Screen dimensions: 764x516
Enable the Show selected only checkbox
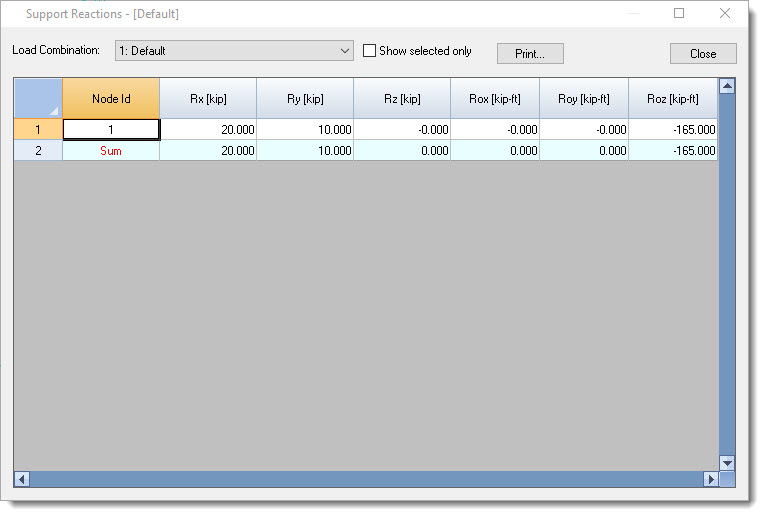click(x=370, y=51)
